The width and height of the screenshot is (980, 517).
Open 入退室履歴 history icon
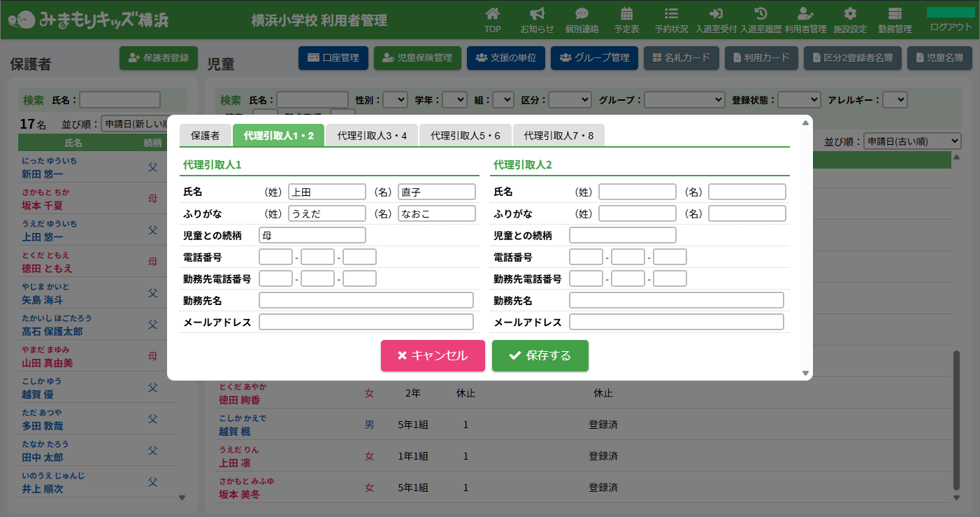tap(761, 14)
